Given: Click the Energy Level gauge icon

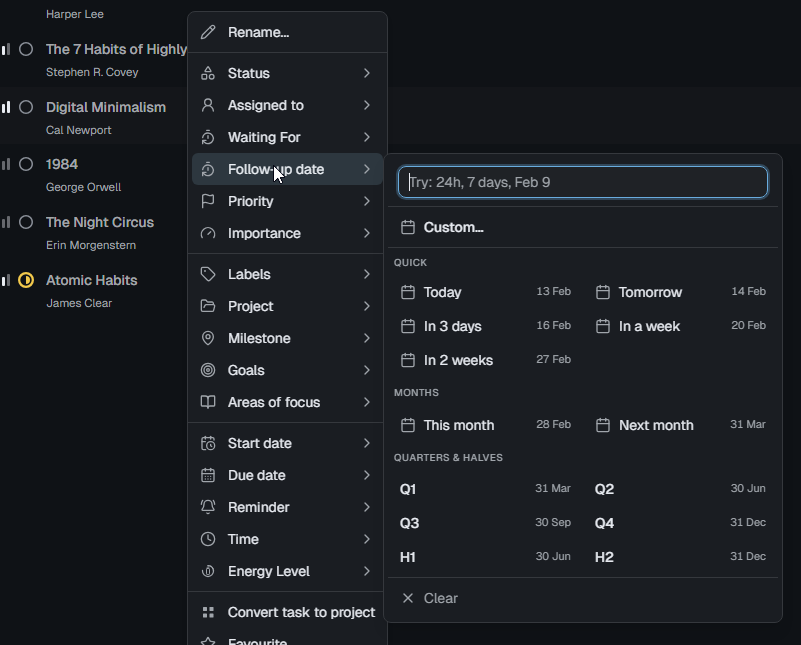Looking at the screenshot, I should click(x=209, y=571).
